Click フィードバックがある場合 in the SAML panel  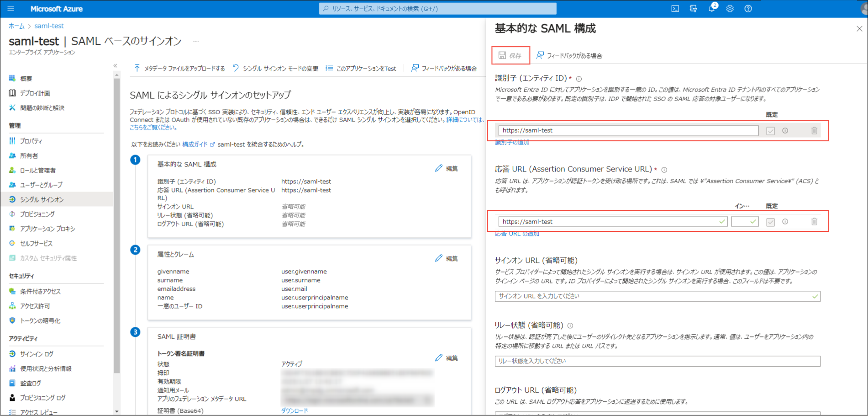pos(569,55)
